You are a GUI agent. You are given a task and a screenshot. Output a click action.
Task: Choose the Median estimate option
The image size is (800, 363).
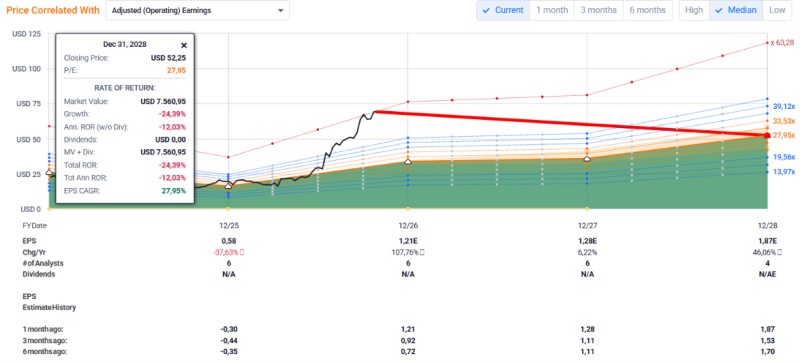736,10
